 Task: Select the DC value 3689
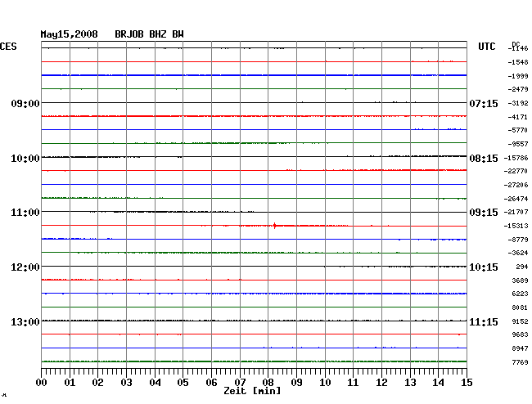tap(520, 281)
